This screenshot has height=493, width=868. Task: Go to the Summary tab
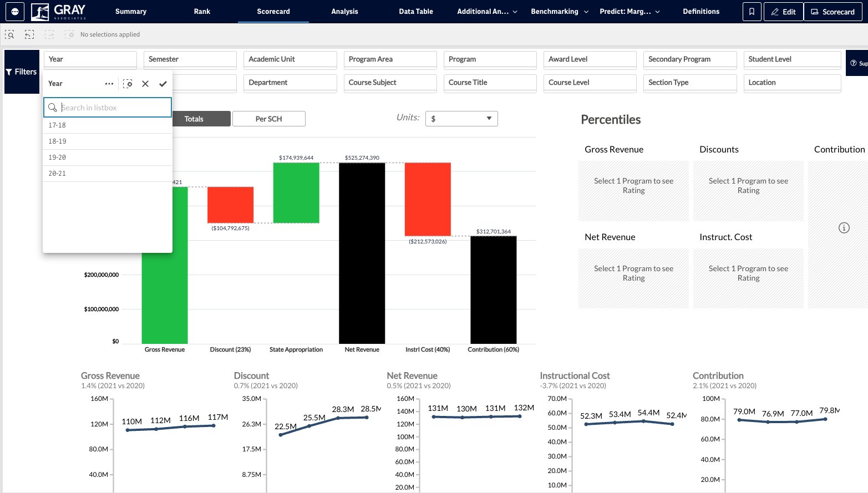pos(131,12)
